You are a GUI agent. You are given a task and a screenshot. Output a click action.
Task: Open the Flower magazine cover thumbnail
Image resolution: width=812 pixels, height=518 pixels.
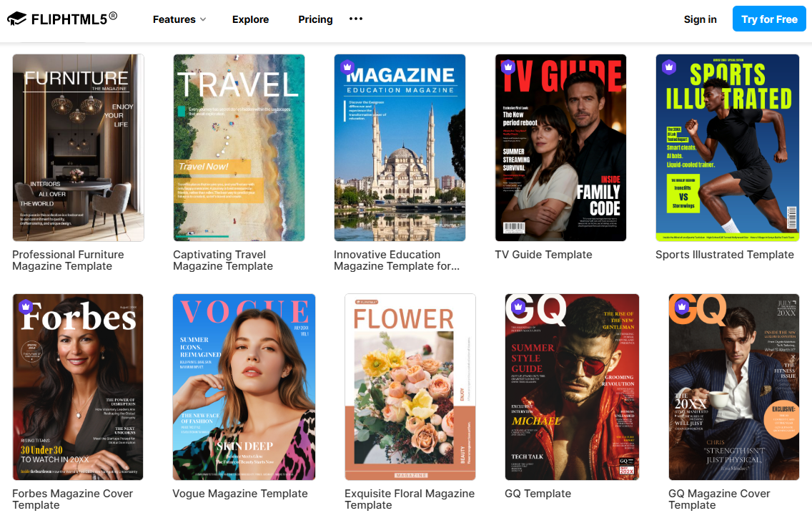(410, 387)
